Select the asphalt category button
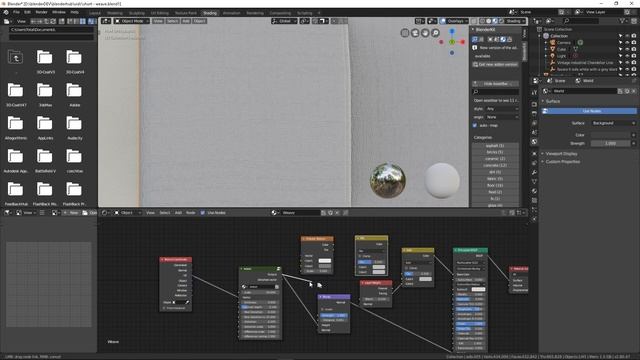The width and height of the screenshot is (640, 360). click(x=496, y=146)
